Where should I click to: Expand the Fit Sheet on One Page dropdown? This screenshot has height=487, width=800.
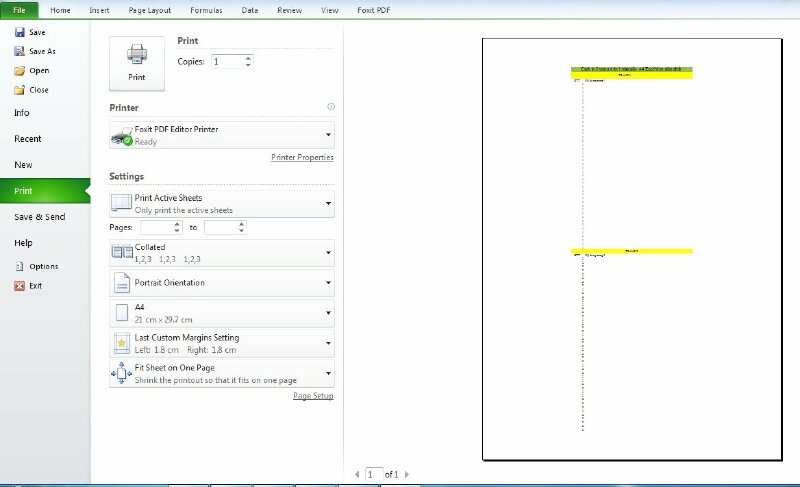click(x=329, y=374)
